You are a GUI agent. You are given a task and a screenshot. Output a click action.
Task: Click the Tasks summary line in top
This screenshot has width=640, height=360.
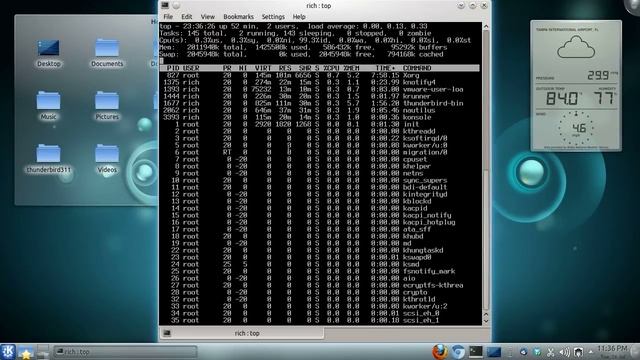pos(296,33)
